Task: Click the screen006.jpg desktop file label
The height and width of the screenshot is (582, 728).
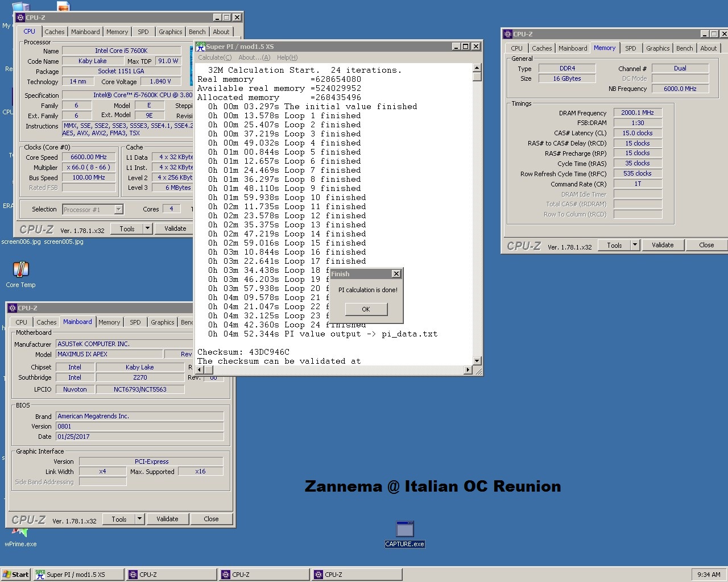Action: point(21,242)
